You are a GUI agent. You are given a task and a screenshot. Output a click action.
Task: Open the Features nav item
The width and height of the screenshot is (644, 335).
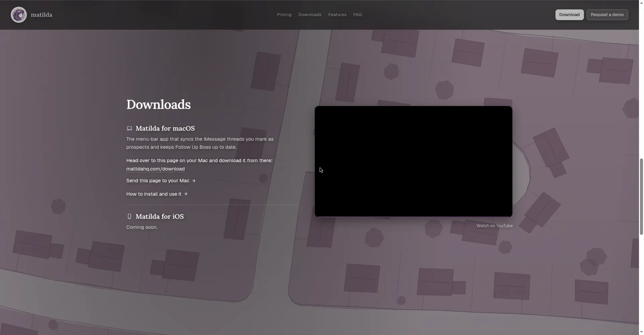[x=337, y=15]
